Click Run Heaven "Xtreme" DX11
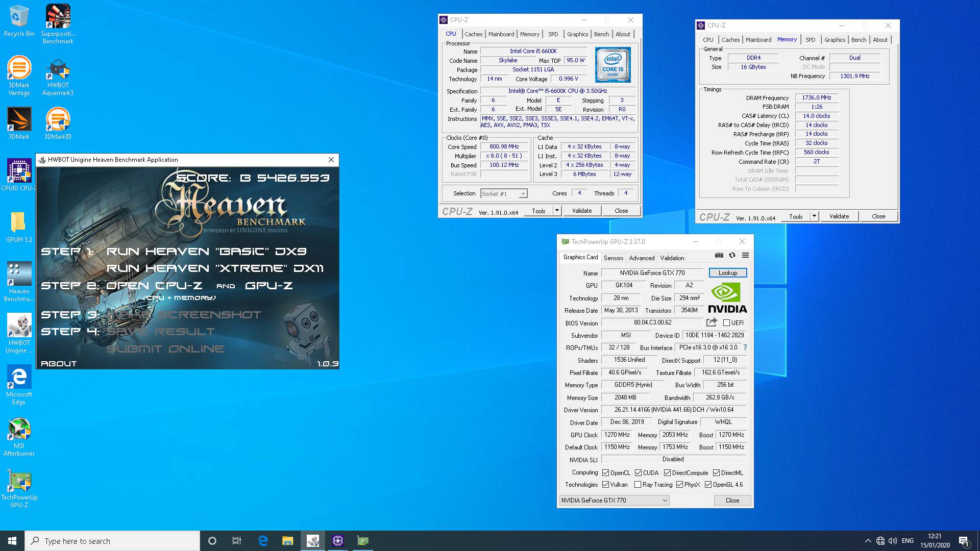The width and height of the screenshot is (980, 551). (x=215, y=268)
